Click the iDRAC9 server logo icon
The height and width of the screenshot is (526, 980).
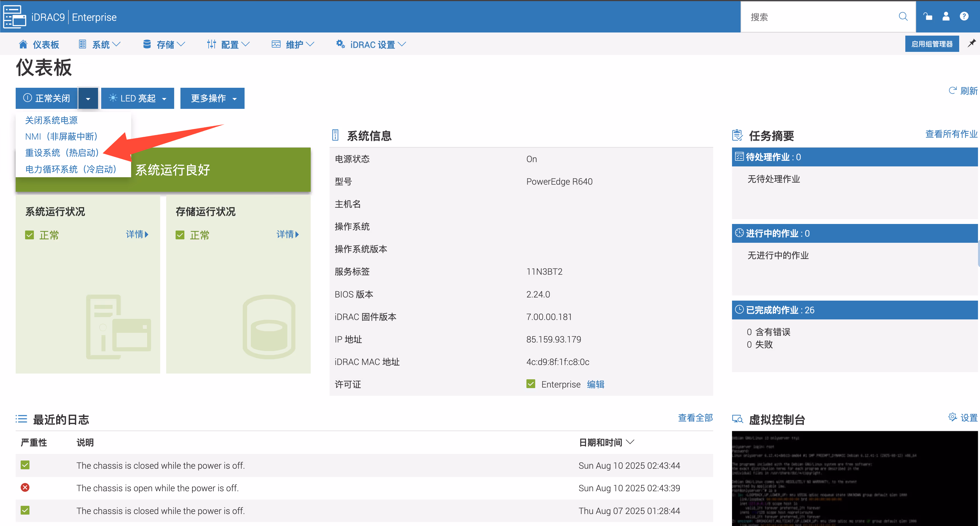pyautogui.click(x=15, y=17)
